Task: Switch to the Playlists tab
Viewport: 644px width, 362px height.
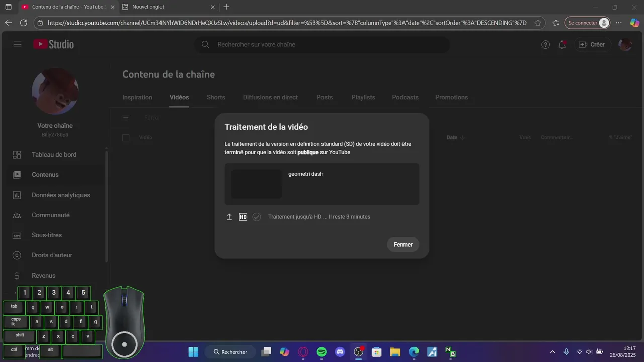Action: pyautogui.click(x=363, y=97)
